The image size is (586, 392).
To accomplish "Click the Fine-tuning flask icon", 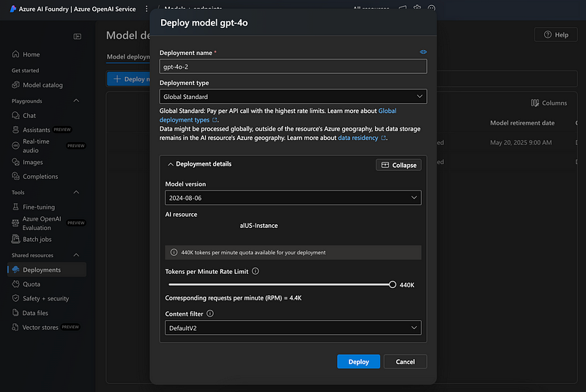I will 15,207.
